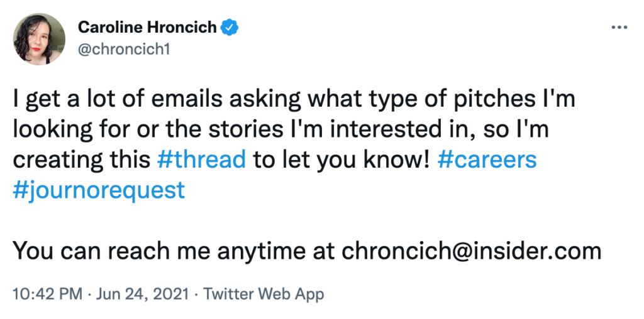The width and height of the screenshot is (644, 319).
Task: Click the text "to let you know!"
Action: 341,159
